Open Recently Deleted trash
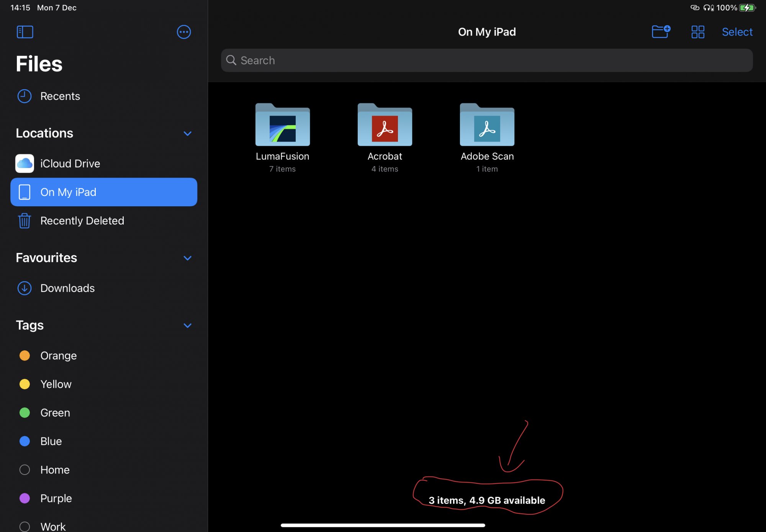 [x=82, y=220]
